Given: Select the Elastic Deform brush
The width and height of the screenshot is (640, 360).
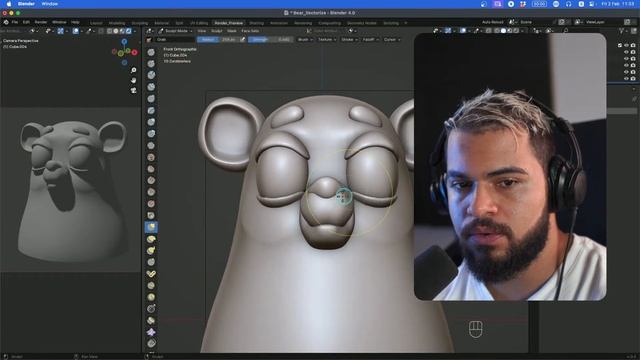Looking at the screenshot, I should coord(151,239).
